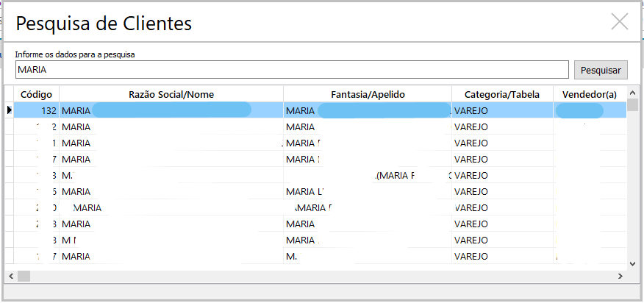The height and width of the screenshot is (303, 644).
Task: Sort by the Código column header
Action: point(36,94)
